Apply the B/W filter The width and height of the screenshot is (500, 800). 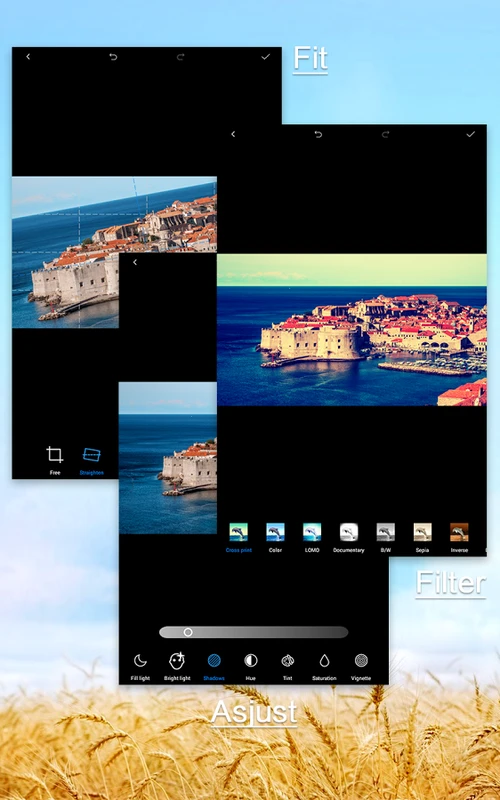coord(386,538)
